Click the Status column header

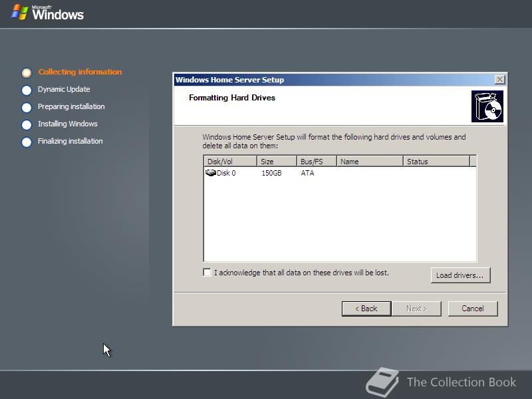437,162
